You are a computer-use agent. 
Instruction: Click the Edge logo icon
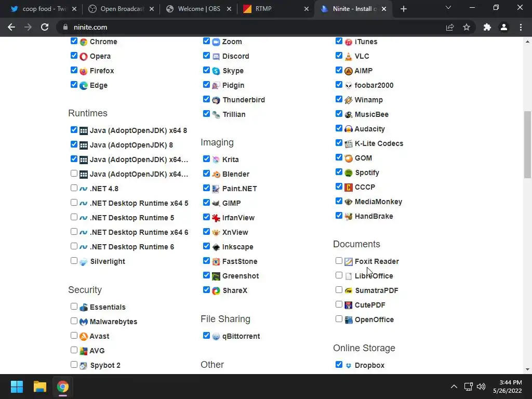tap(84, 86)
